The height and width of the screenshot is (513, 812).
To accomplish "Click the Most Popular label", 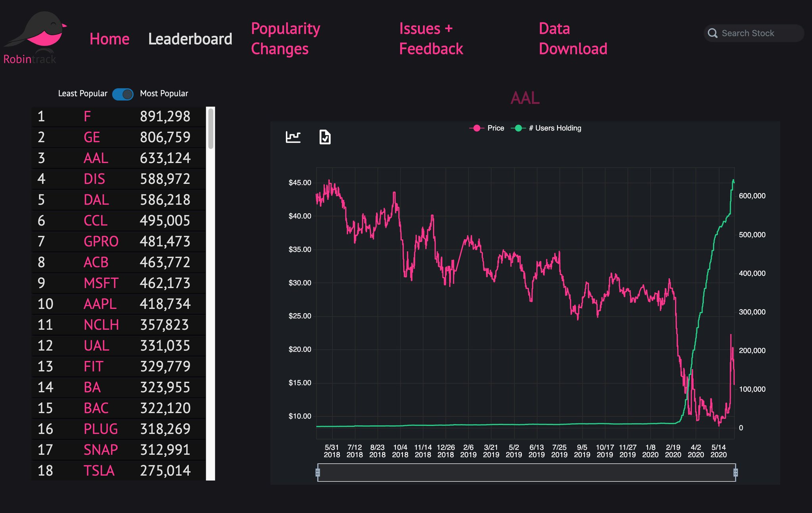I will [x=164, y=94].
